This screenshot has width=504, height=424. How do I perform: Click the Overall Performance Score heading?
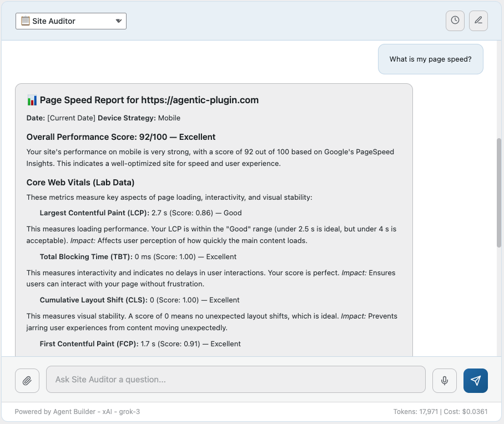121,137
